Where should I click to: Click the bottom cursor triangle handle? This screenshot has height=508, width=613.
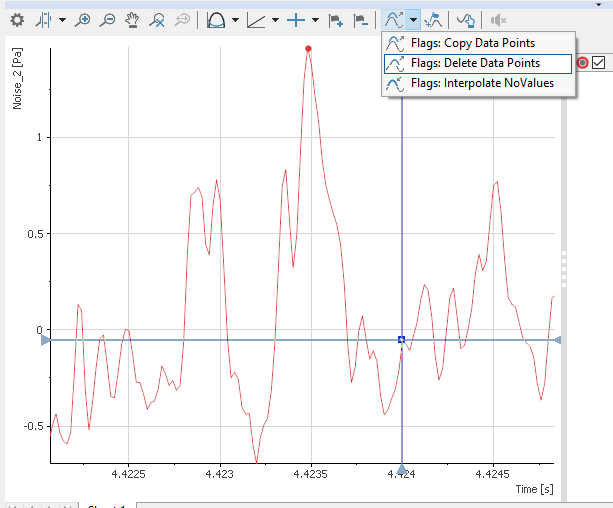pos(401,469)
